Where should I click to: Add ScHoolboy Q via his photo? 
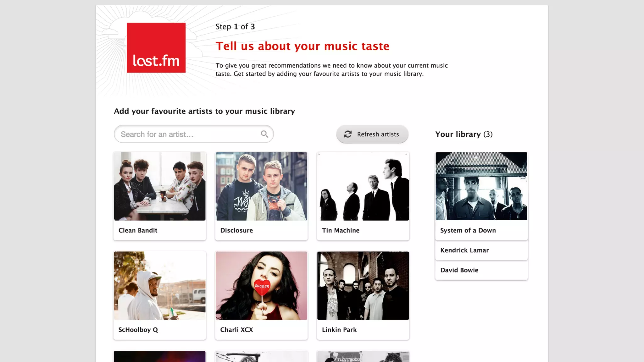(x=160, y=286)
